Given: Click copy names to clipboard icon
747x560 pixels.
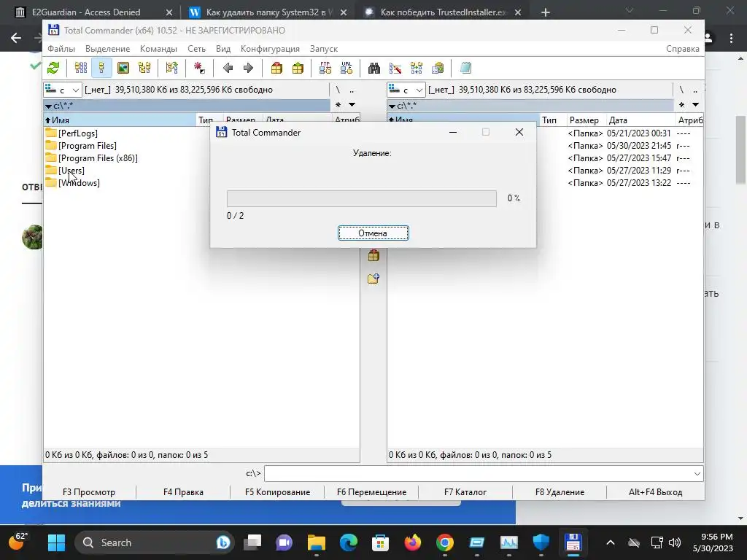Looking at the screenshot, I should point(438,68).
